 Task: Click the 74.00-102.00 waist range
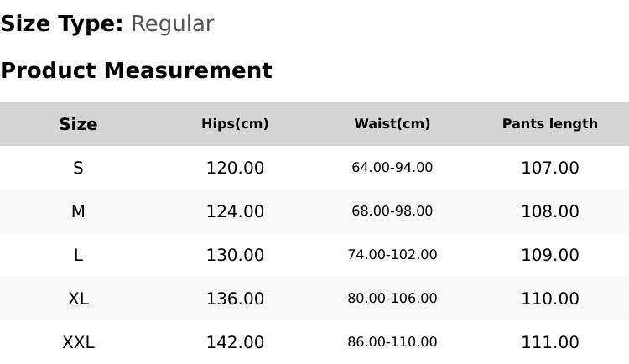coord(392,255)
